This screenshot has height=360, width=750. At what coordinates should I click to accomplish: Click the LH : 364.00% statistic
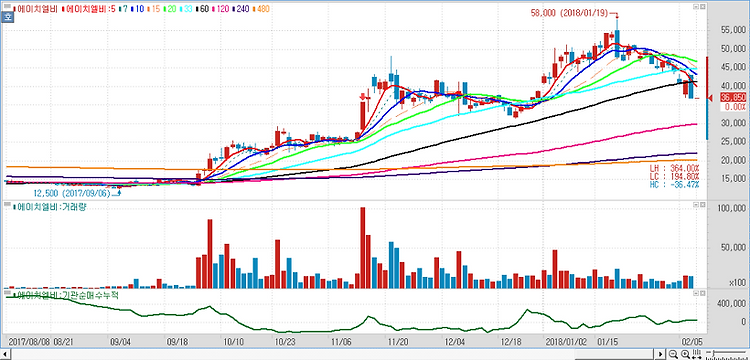(674, 169)
